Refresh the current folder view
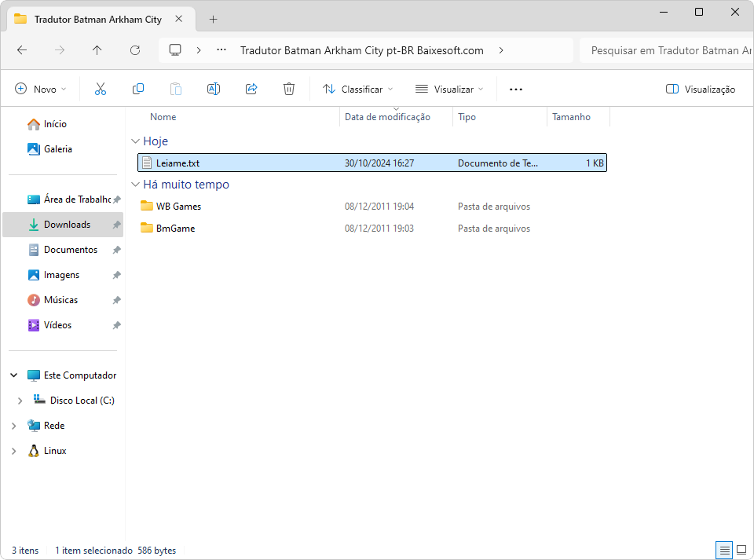754x560 pixels. coord(135,50)
